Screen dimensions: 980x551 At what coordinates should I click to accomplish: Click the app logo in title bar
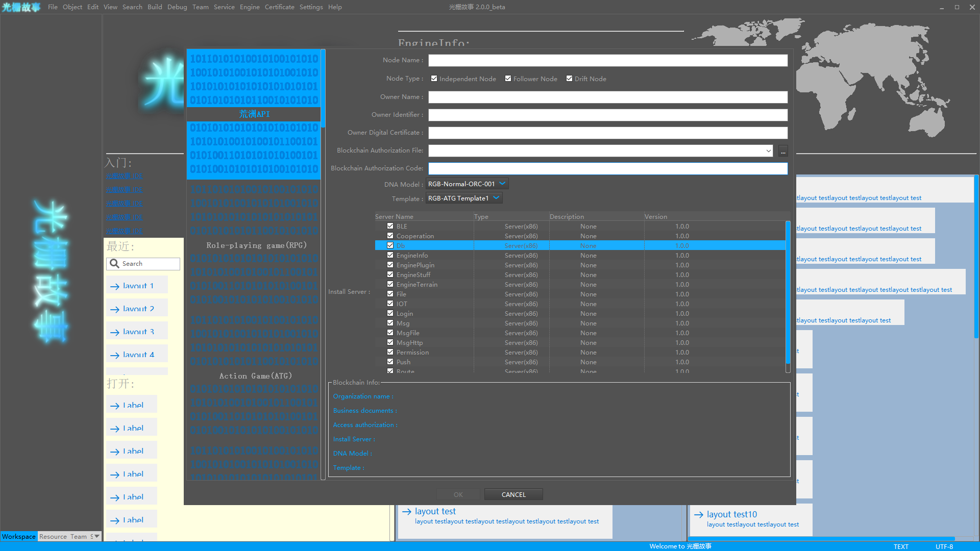pyautogui.click(x=21, y=7)
